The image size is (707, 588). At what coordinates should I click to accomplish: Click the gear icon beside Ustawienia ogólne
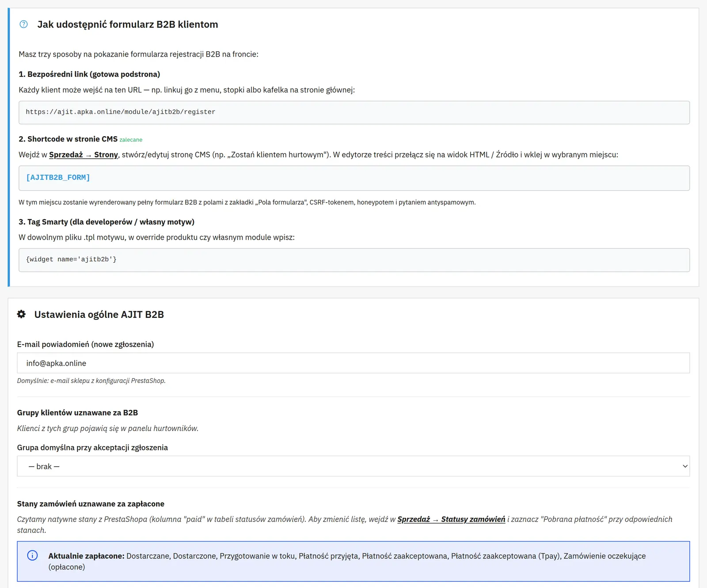(21, 314)
